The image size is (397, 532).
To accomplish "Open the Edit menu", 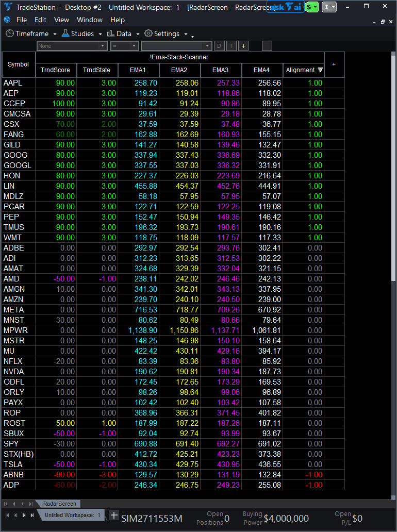I will 40,20.
